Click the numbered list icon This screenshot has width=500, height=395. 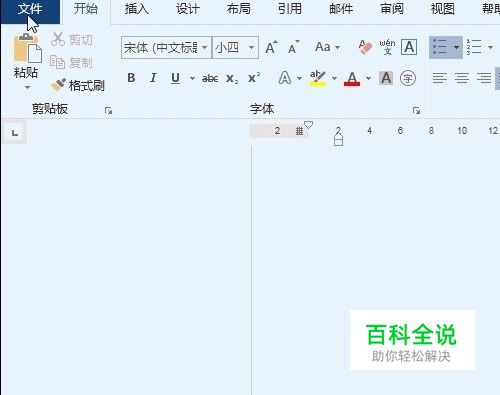(474, 47)
